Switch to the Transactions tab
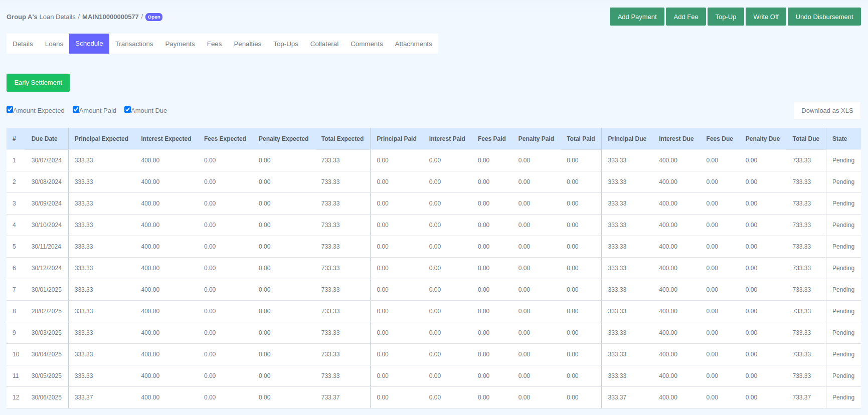868x415 pixels. [x=134, y=44]
